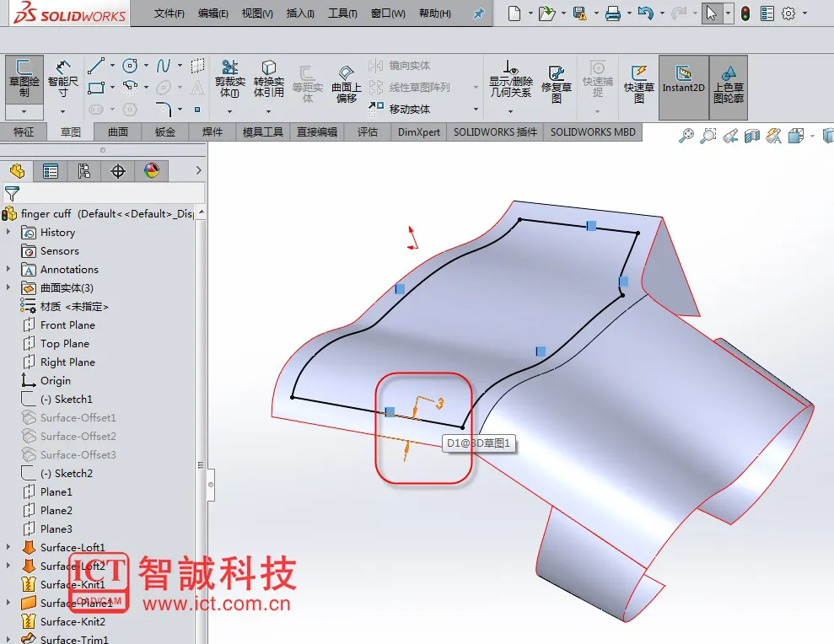This screenshot has width=834, height=644.
Task: Open the 文件(F) menu
Action: coord(169,13)
